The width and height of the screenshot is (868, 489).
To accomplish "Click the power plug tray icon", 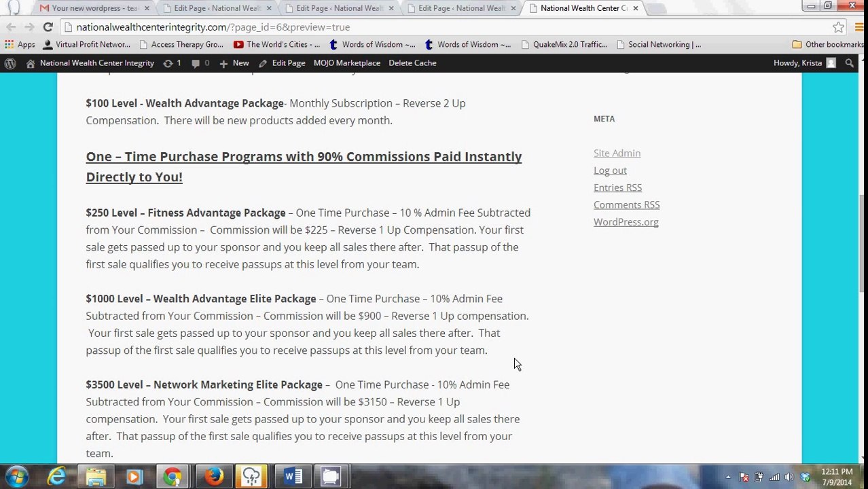I will click(x=759, y=477).
